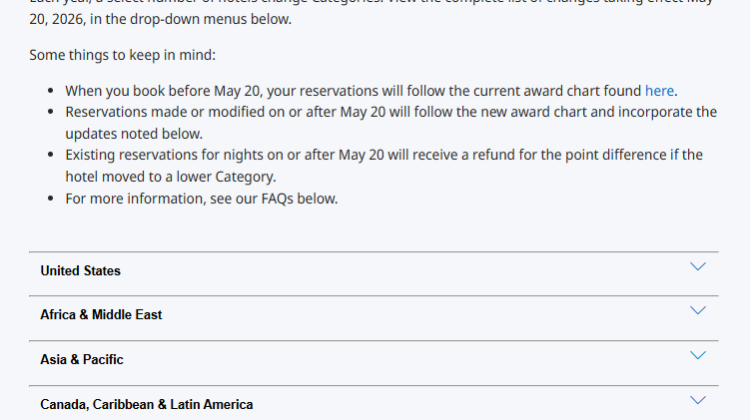Click the bullet marker before "For more information"
Image resolution: width=750 pixels, height=420 pixels.
pyautogui.click(x=51, y=199)
